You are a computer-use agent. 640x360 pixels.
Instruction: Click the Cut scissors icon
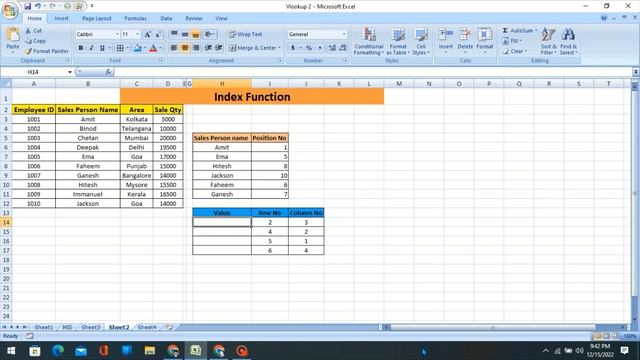[x=28, y=31]
